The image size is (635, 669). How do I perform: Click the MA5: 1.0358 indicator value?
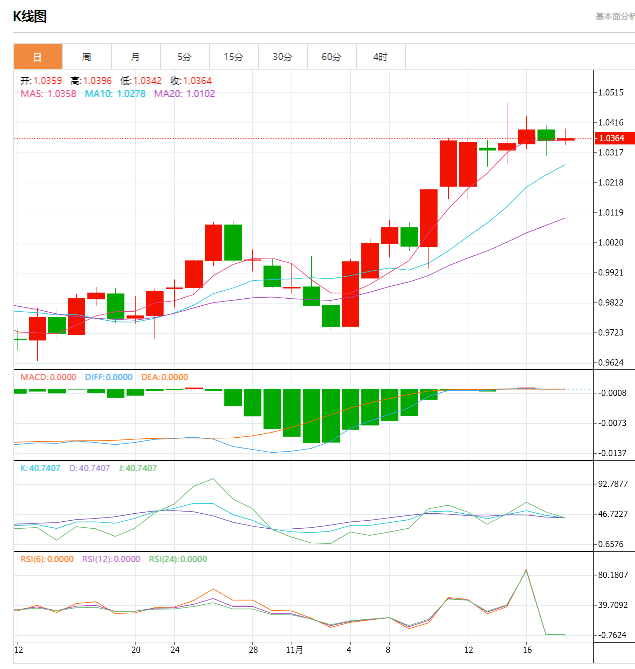click(x=48, y=93)
